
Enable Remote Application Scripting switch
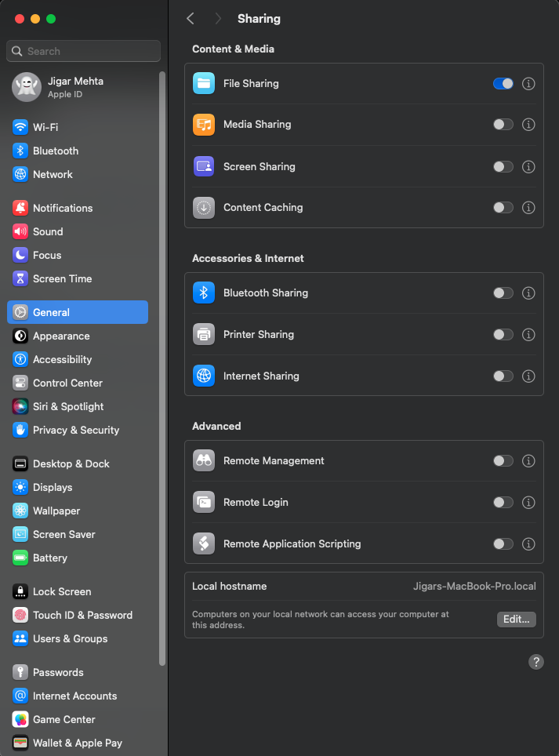(x=503, y=543)
